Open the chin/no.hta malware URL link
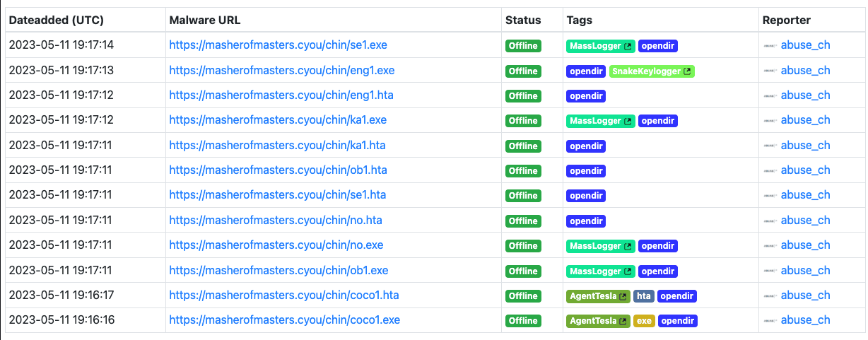 (x=276, y=221)
